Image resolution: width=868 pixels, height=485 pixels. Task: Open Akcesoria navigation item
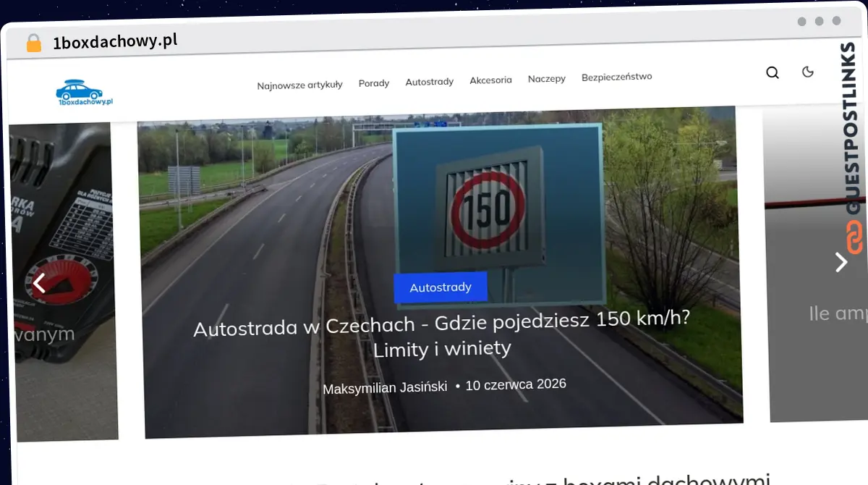point(490,80)
